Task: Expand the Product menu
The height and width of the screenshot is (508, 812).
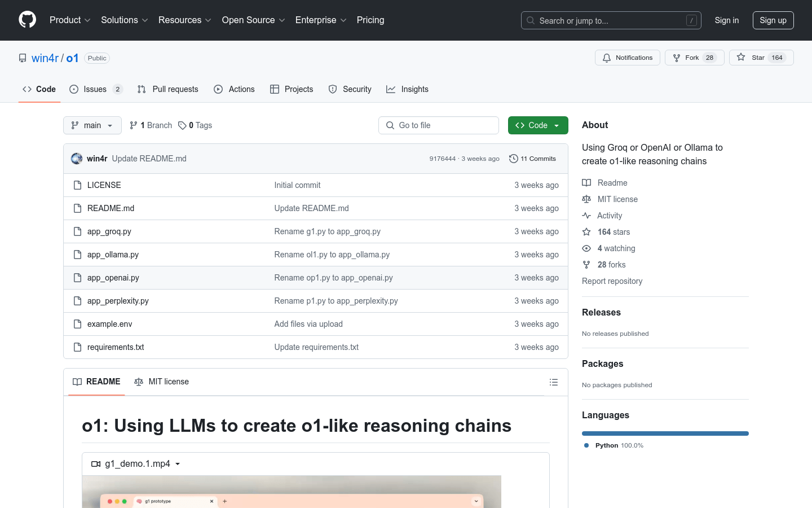Action: [x=70, y=20]
